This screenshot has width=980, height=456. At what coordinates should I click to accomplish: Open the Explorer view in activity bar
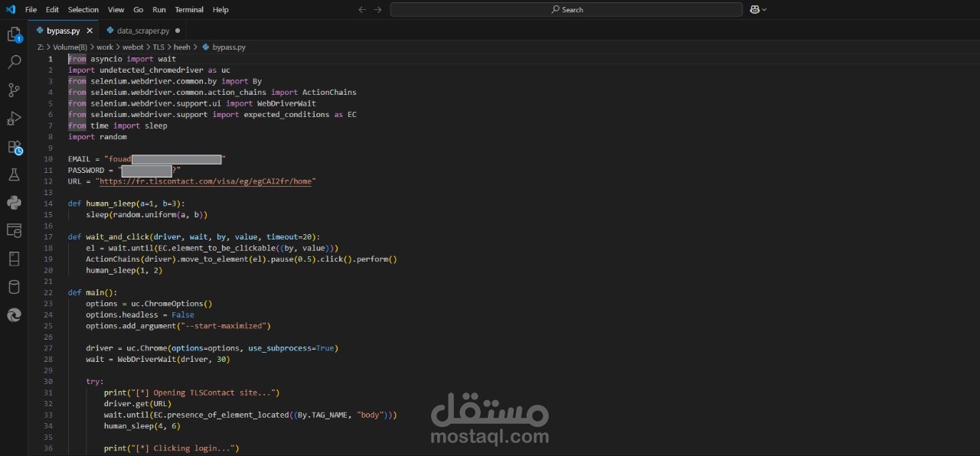point(14,34)
